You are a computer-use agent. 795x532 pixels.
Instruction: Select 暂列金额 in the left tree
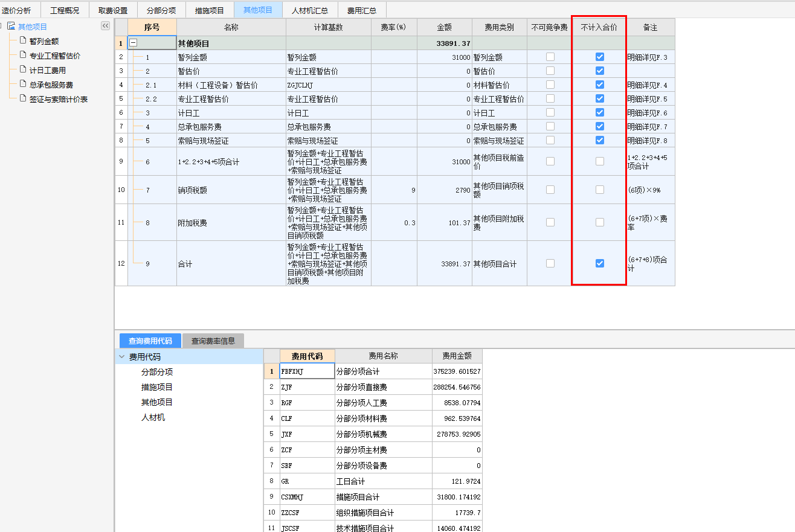[44, 41]
